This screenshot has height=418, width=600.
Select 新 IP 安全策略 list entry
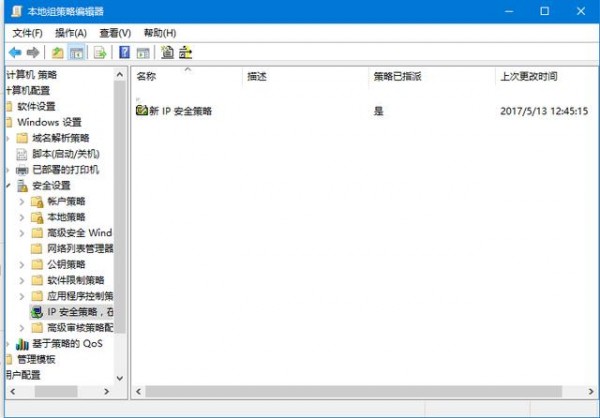[180, 111]
